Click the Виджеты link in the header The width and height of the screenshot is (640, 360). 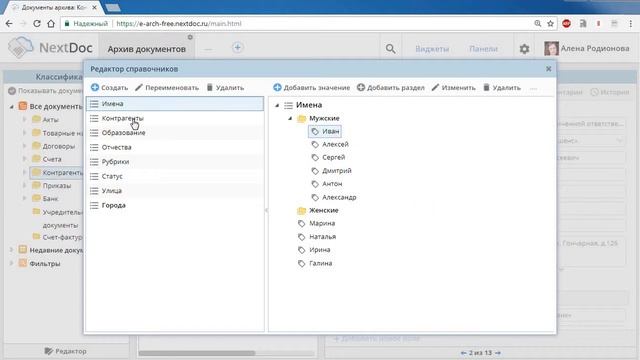[432, 49]
